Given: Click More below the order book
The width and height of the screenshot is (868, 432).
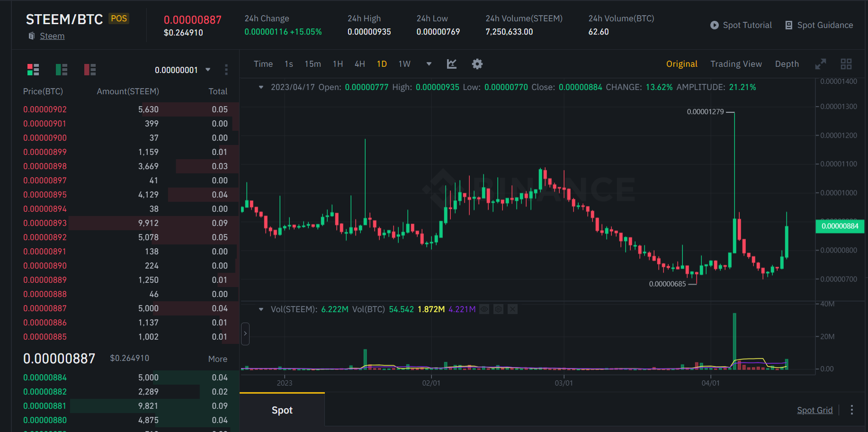Looking at the screenshot, I should click(x=218, y=359).
